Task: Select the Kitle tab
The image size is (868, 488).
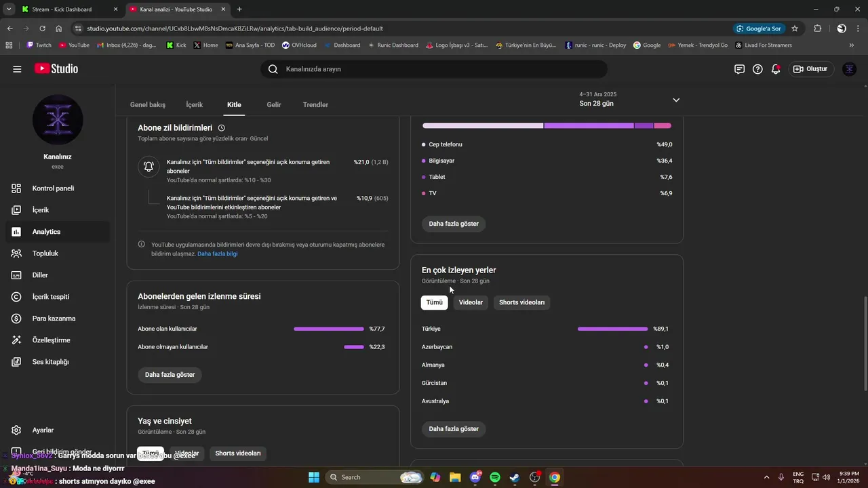Action: (x=234, y=105)
